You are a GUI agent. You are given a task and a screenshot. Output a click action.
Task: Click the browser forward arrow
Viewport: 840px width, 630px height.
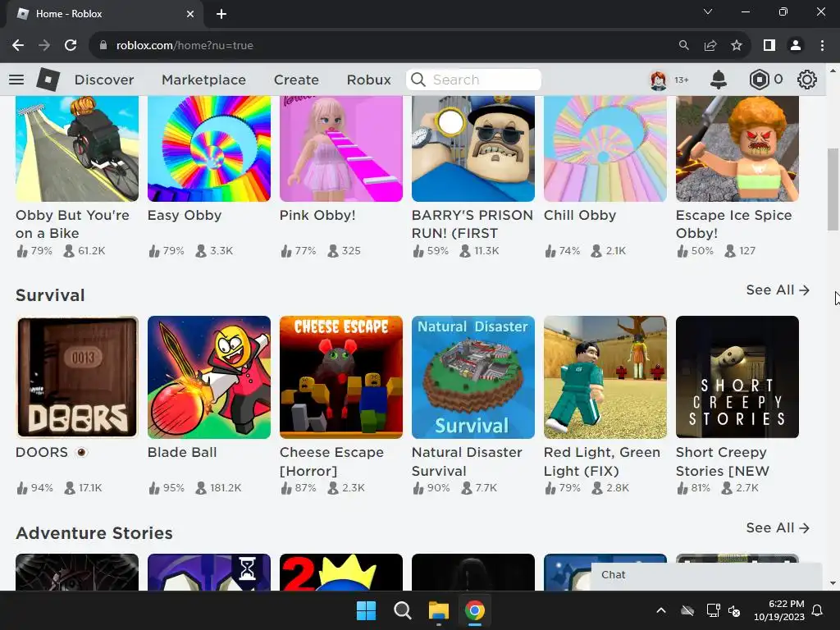44,46
